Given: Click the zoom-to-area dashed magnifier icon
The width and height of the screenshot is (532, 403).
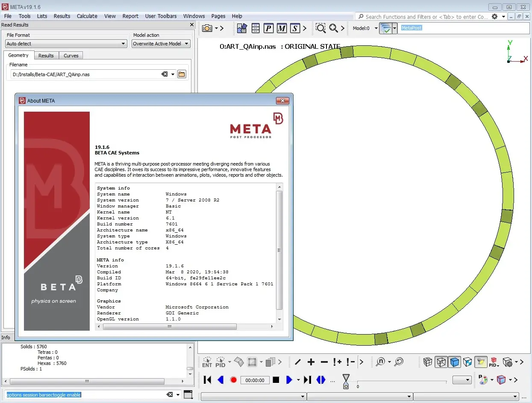Looking at the screenshot, I should [320, 28].
